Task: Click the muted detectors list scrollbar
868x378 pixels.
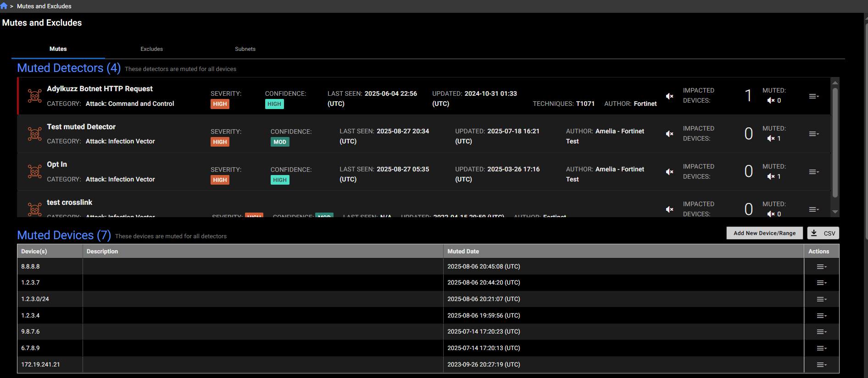Action: 835,142
